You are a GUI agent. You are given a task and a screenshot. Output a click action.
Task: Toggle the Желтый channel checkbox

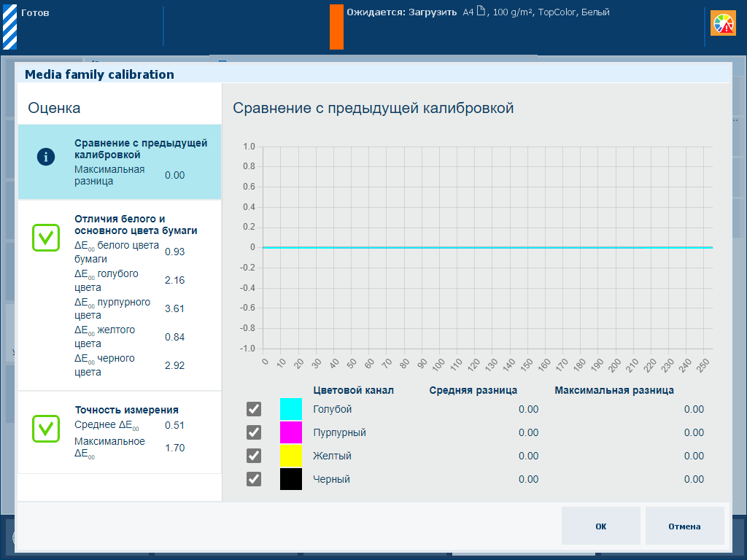(254, 456)
